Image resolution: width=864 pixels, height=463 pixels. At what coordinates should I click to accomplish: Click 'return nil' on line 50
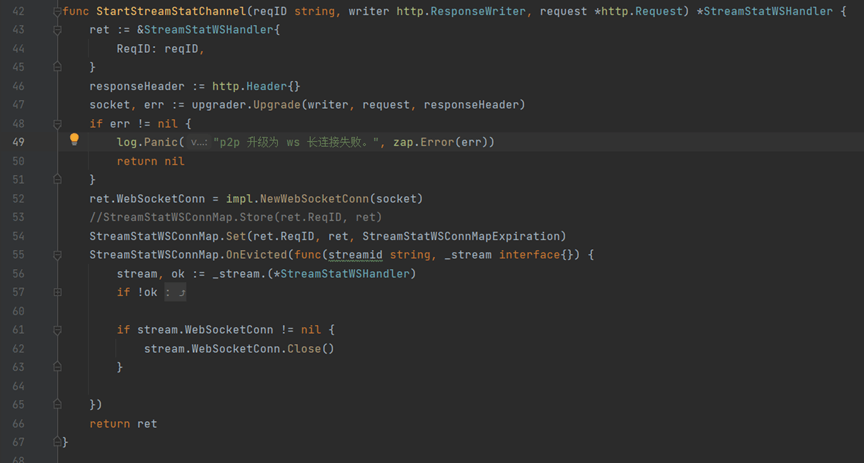click(x=150, y=161)
